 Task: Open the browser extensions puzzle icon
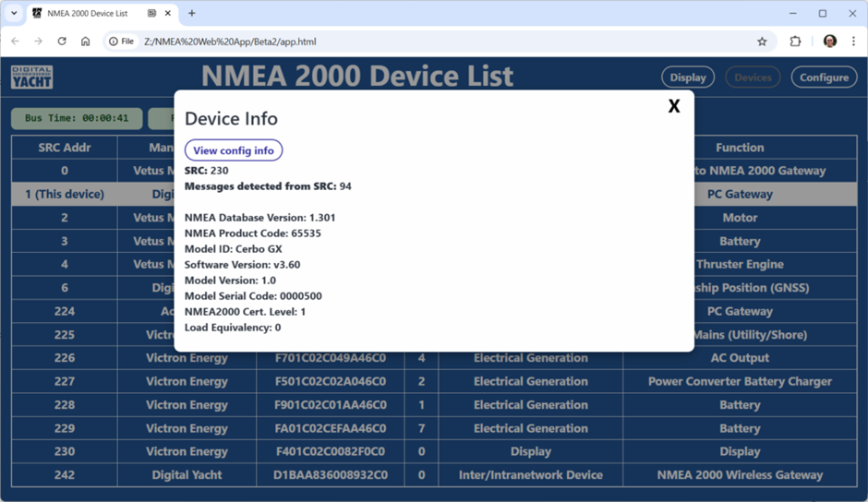[795, 42]
